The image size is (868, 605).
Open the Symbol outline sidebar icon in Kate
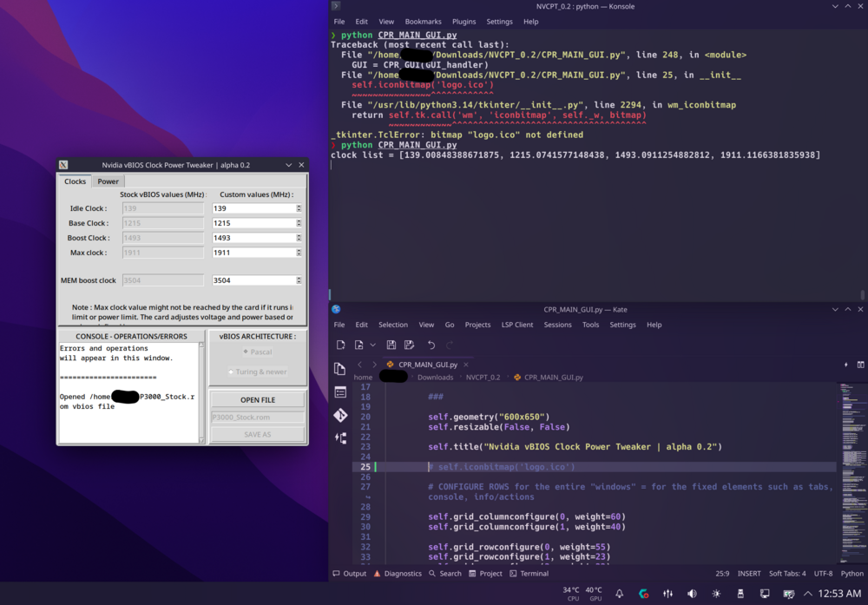tap(340, 438)
